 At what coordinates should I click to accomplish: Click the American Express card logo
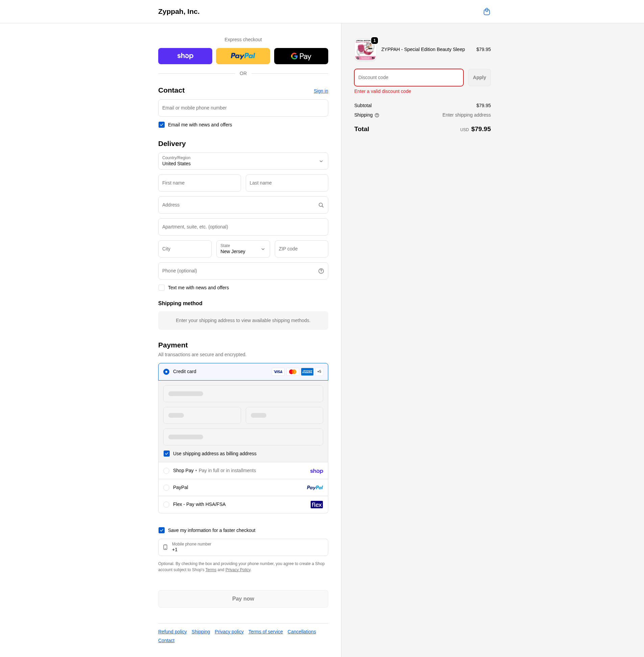(x=307, y=372)
